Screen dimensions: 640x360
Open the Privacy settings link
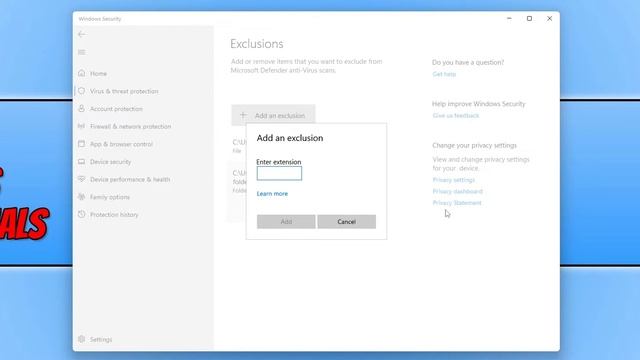(x=453, y=180)
